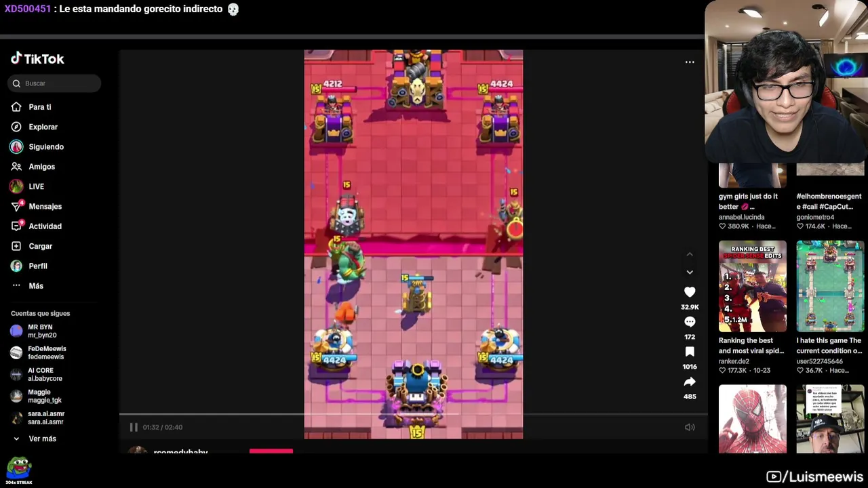
Task: Bookmark the video to favorites
Action: (690, 351)
